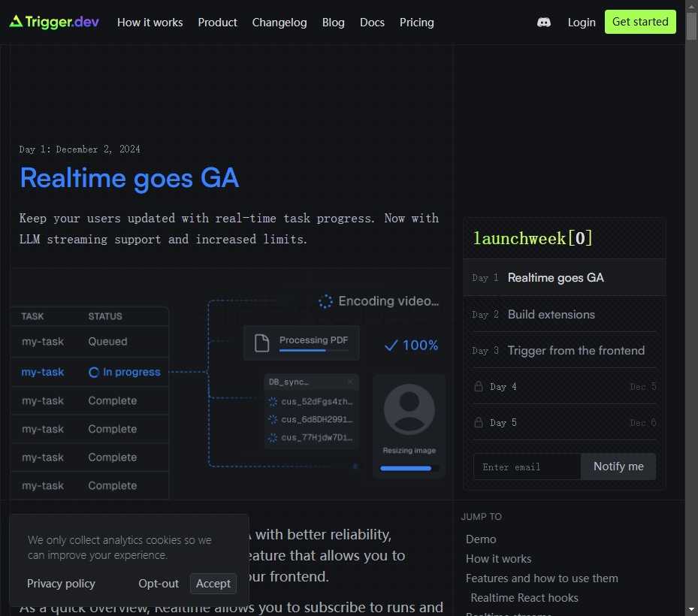Open the Discord community link
Viewport: 698px width, 616px height.
[x=543, y=22]
